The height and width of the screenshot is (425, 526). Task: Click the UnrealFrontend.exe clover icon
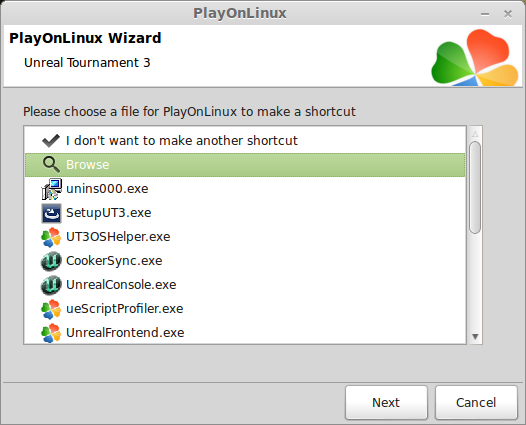click(x=51, y=333)
